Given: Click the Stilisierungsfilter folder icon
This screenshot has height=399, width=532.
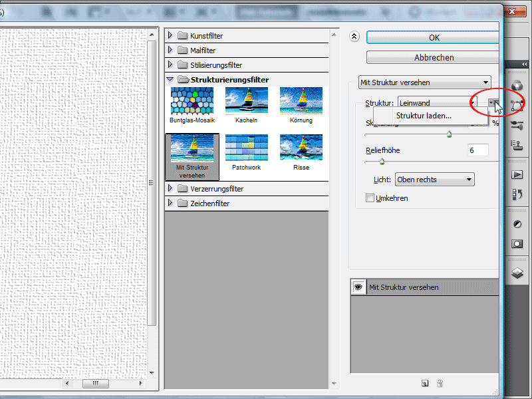Looking at the screenshot, I should point(182,65).
